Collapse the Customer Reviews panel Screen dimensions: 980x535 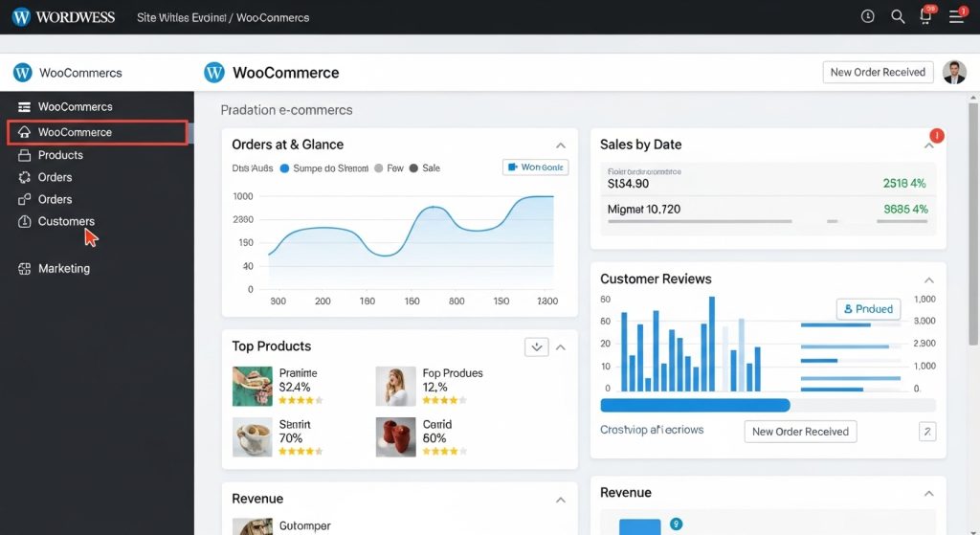coord(928,280)
